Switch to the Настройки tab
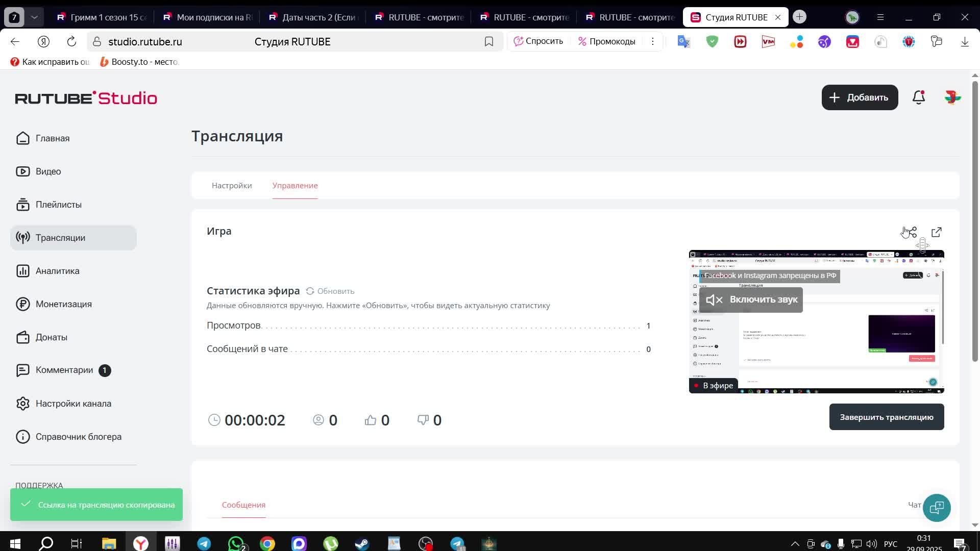 (x=232, y=186)
